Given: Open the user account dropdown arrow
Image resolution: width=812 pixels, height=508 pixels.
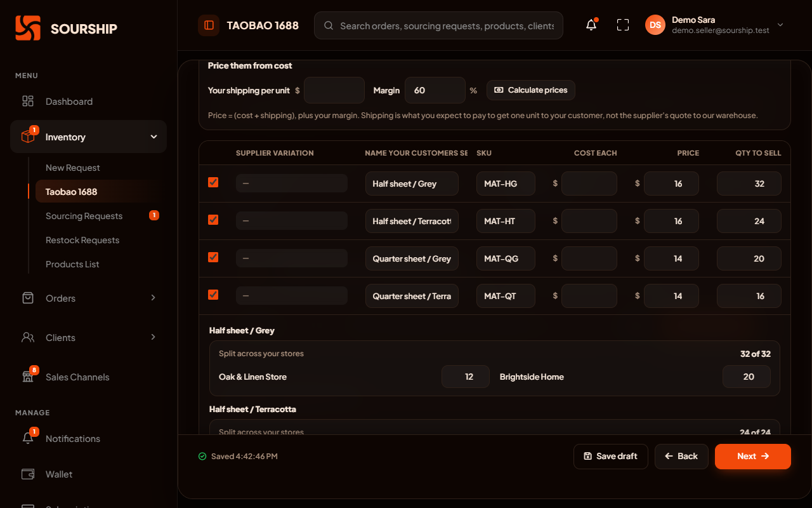Looking at the screenshot, I should point(780,25).
